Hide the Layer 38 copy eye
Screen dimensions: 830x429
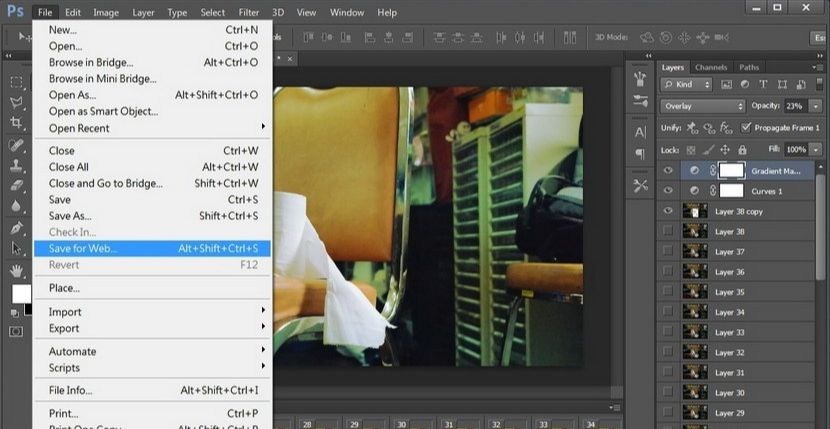click(668, 211)
